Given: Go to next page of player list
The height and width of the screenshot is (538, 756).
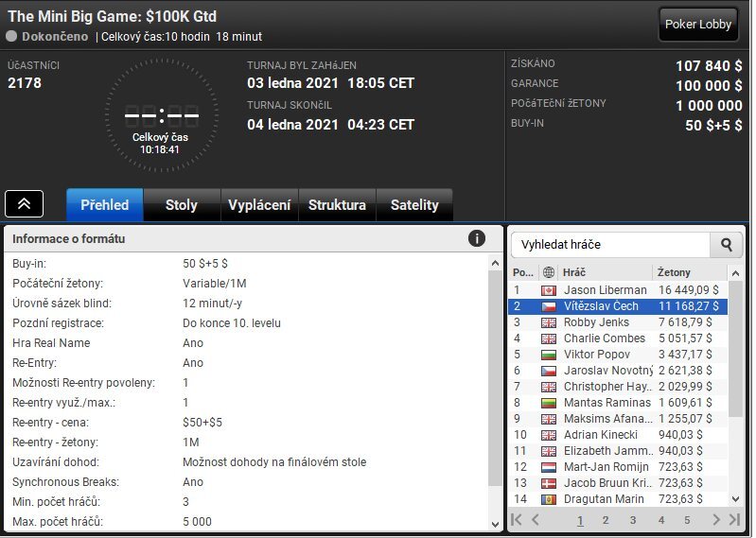Looking at the screenshot, I should (716, 519).
